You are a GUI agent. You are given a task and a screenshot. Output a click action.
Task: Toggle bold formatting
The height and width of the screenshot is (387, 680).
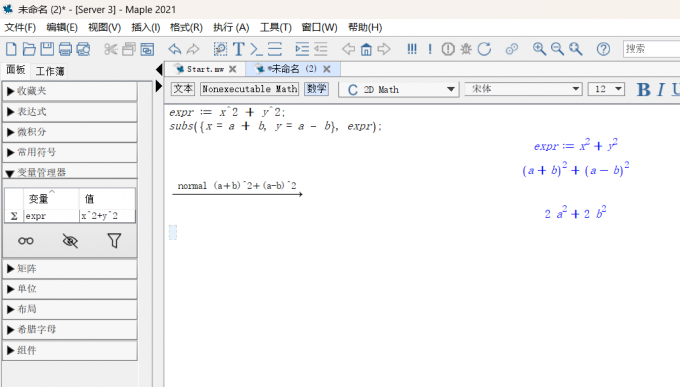[x=644, y=90]
